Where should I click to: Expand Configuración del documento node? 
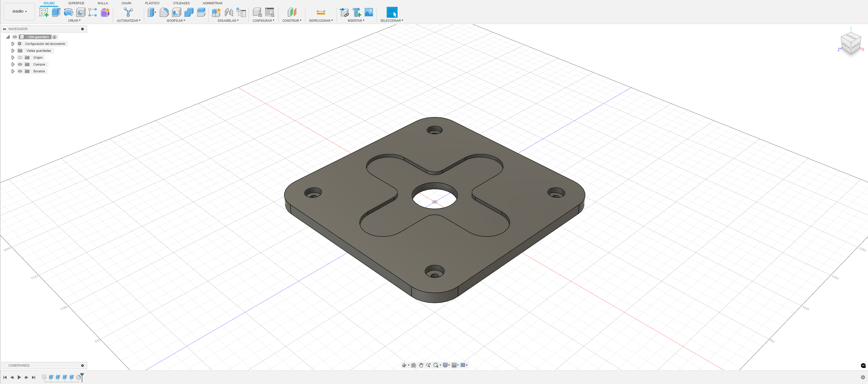coord(13,44)
